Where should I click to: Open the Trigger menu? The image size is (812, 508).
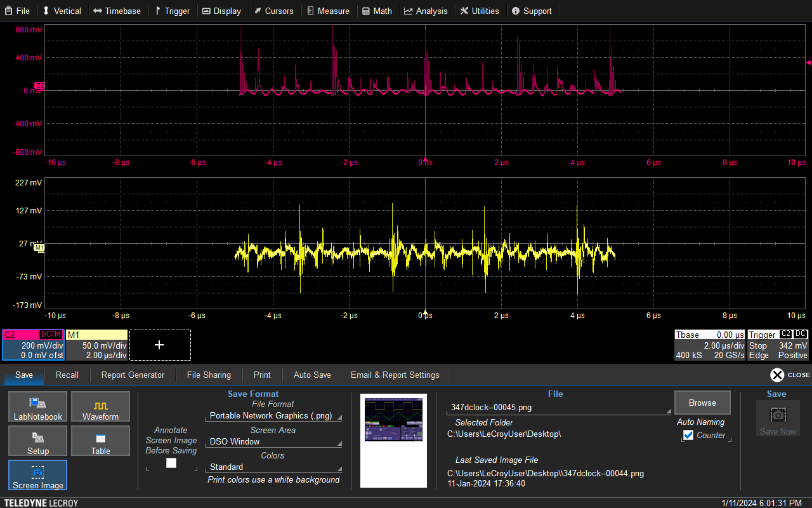[x=173, y=11]
